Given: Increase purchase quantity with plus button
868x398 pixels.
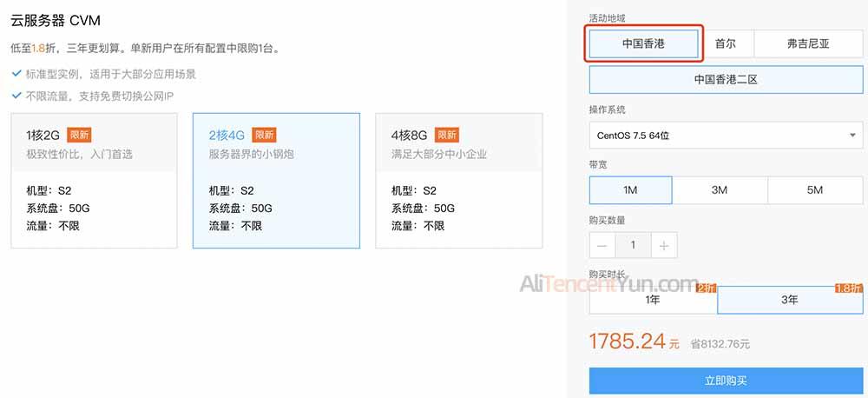Looking at the screenshot, I should coord(664,245).
